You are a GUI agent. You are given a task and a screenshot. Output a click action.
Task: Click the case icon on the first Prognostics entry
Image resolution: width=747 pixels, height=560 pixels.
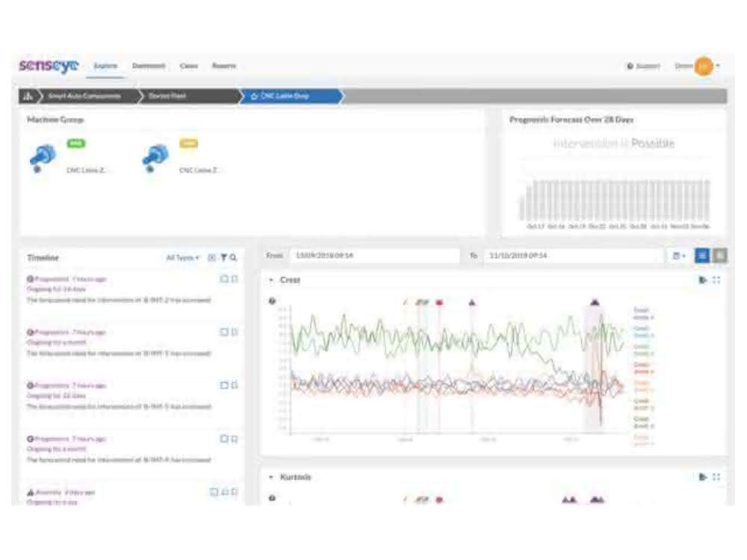coord(224,279)
